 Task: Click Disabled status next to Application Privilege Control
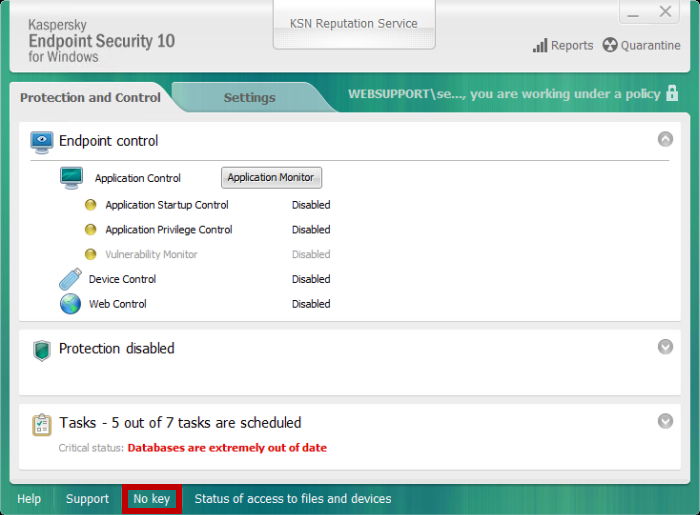311,229
